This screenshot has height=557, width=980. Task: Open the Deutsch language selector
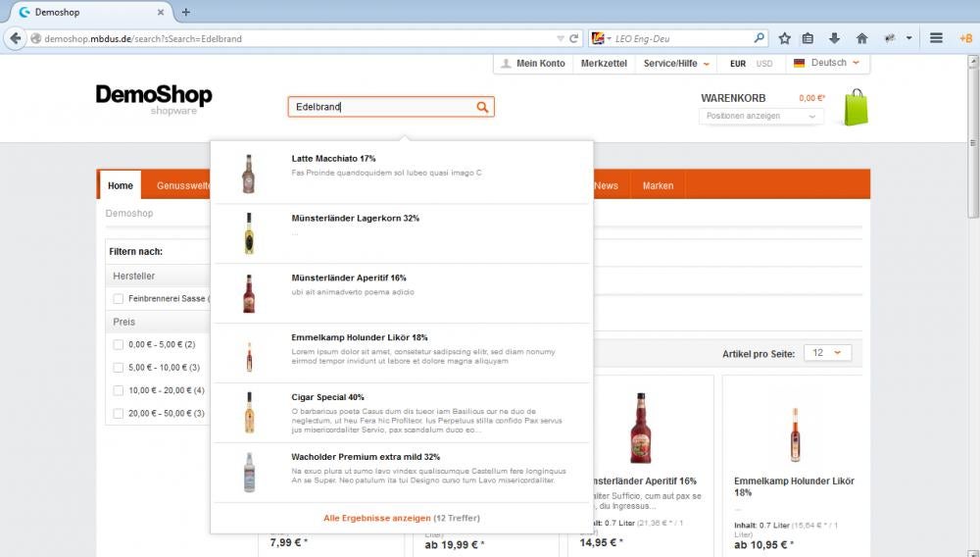click(x=827, y=63)
